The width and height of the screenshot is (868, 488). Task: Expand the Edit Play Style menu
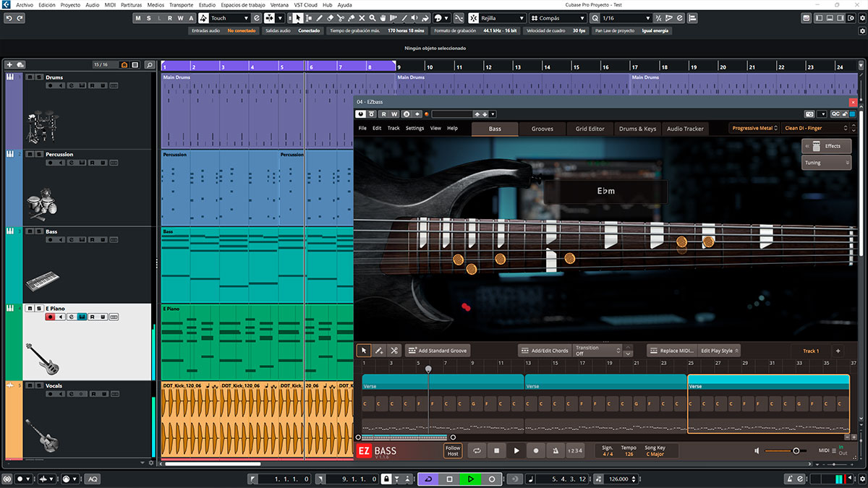(x=720, y=351)
